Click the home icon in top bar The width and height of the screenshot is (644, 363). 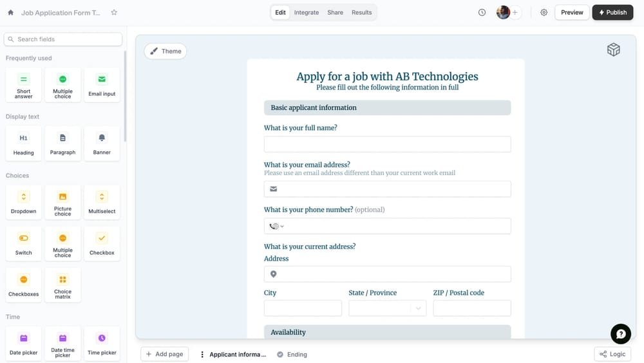click(x=10, y=12)
